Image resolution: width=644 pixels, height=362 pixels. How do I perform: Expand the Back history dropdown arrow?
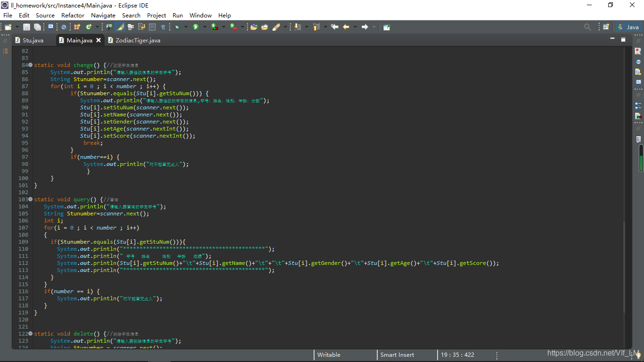355,27
